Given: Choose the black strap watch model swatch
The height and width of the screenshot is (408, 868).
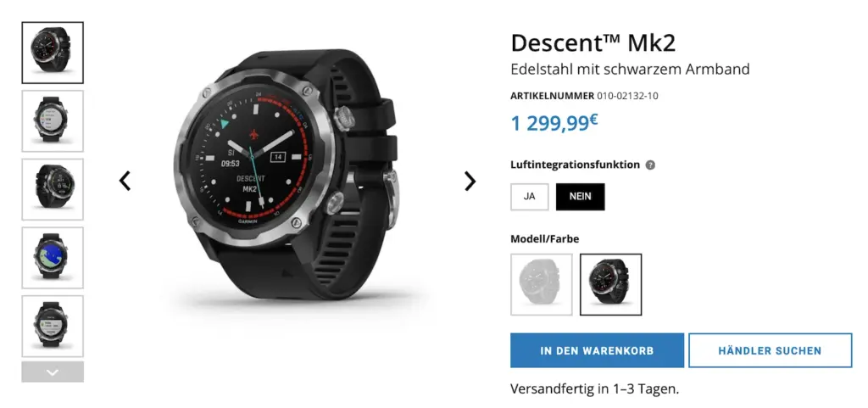Looking at the screenshot, I should coord(610,284).
